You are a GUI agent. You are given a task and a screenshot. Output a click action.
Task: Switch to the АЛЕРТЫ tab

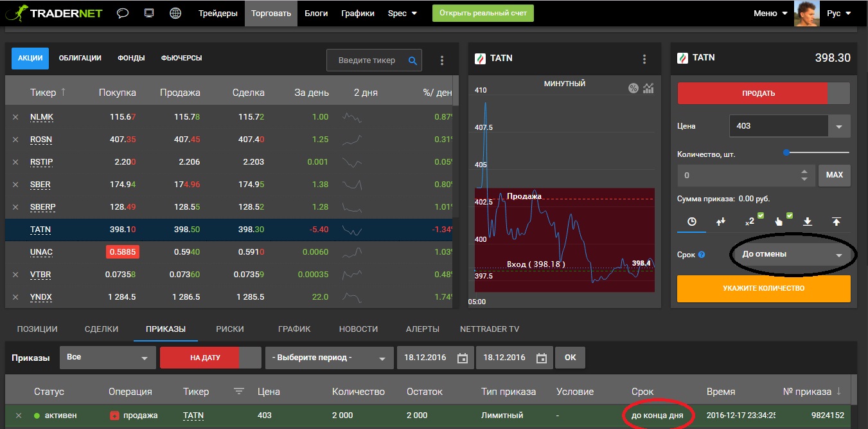[x=423, y=329]
